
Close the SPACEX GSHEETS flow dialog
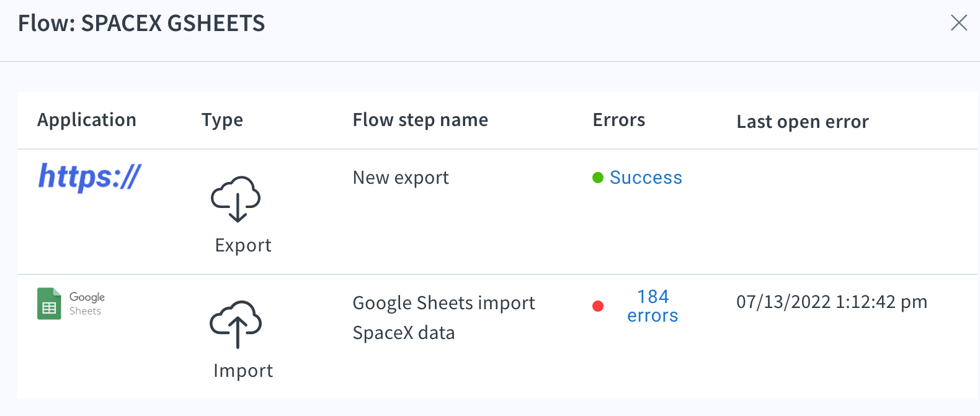point(959,23)
